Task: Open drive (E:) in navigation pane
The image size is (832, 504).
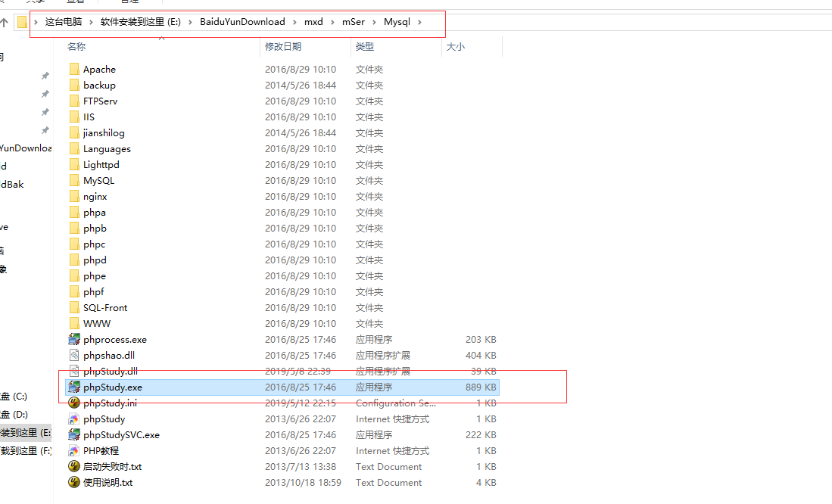Action: pyautogui.click(x=26, y=432)
